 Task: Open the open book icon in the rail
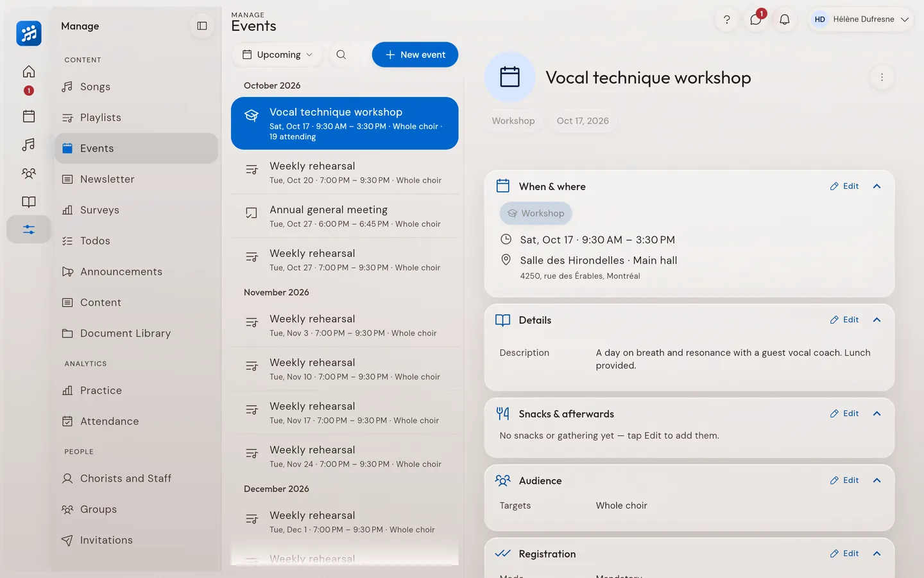(x=29, y=202)
